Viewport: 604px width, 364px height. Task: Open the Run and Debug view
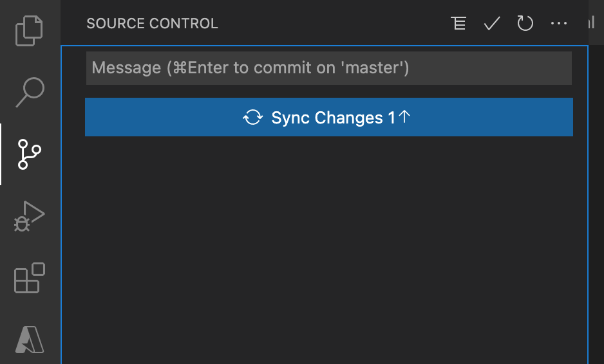point(30,216)
